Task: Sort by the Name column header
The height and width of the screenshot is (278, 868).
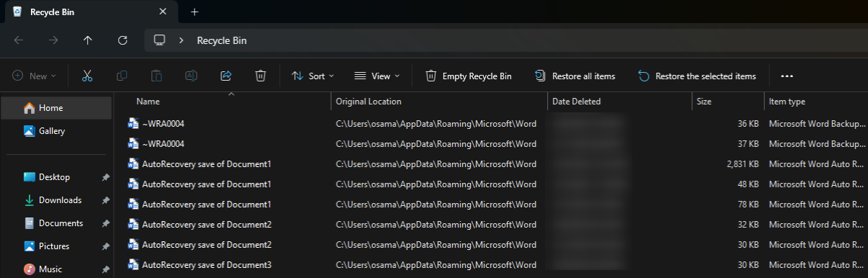Action: [x=223, y=102]
